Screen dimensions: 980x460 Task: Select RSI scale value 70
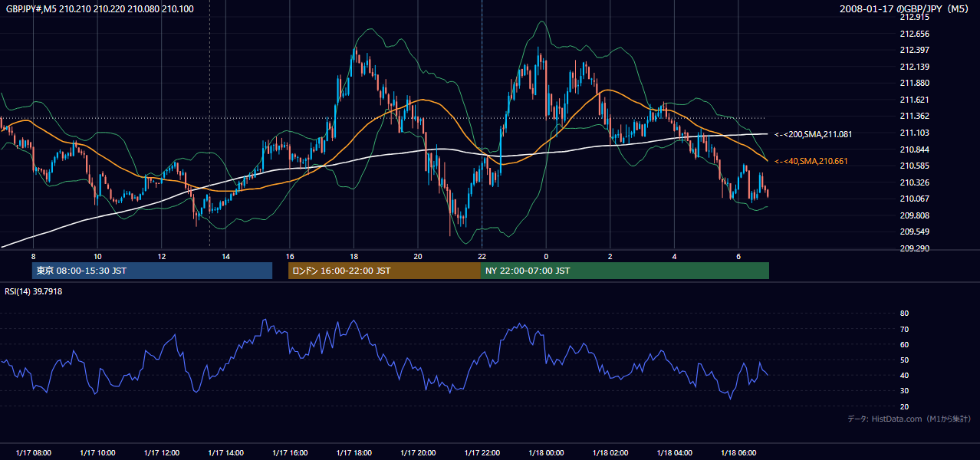tap(904, 329)
